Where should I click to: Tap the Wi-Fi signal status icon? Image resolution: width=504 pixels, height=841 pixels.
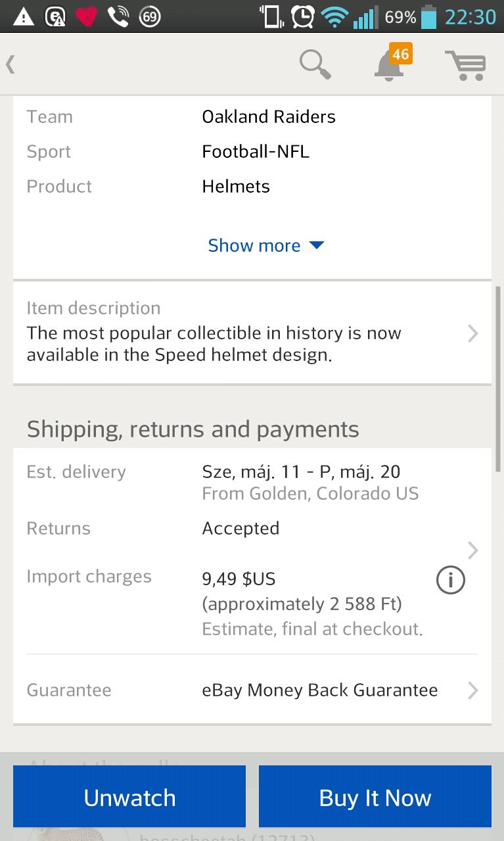[x=334, y=16]
